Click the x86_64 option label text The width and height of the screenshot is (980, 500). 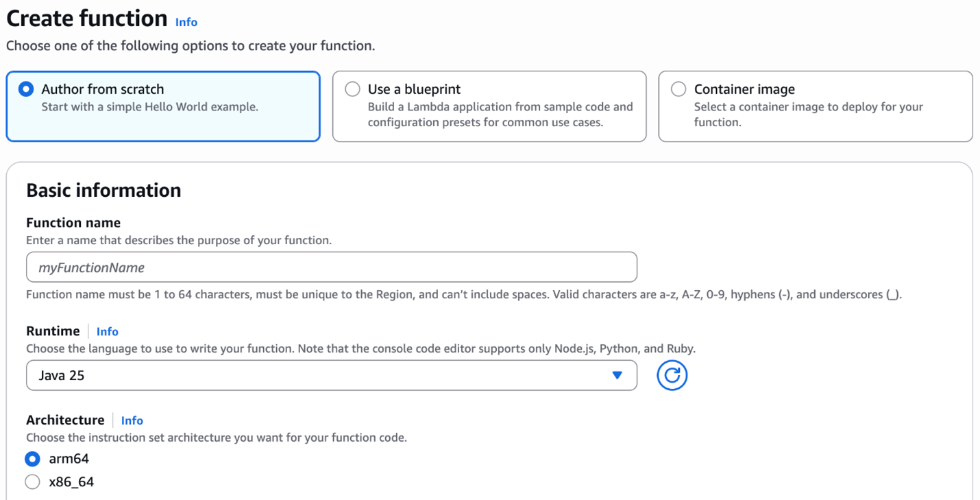[71, 482]
